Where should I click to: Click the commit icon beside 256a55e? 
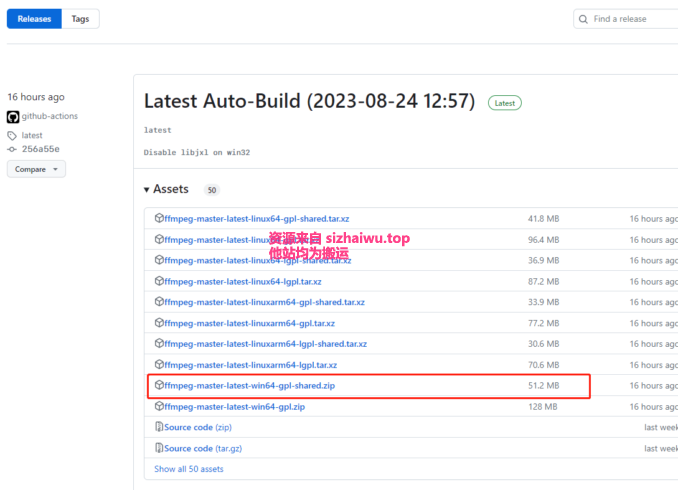[x=13, y=149]
